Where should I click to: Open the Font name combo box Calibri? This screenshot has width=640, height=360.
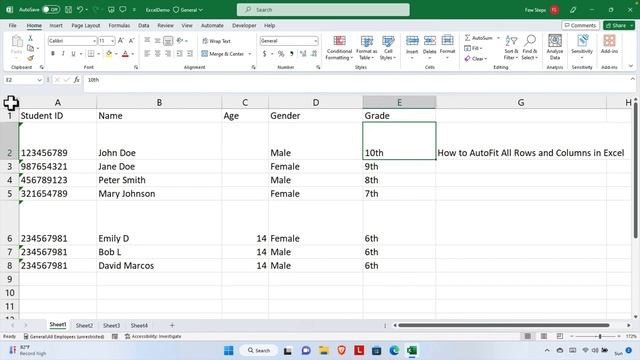72,41
